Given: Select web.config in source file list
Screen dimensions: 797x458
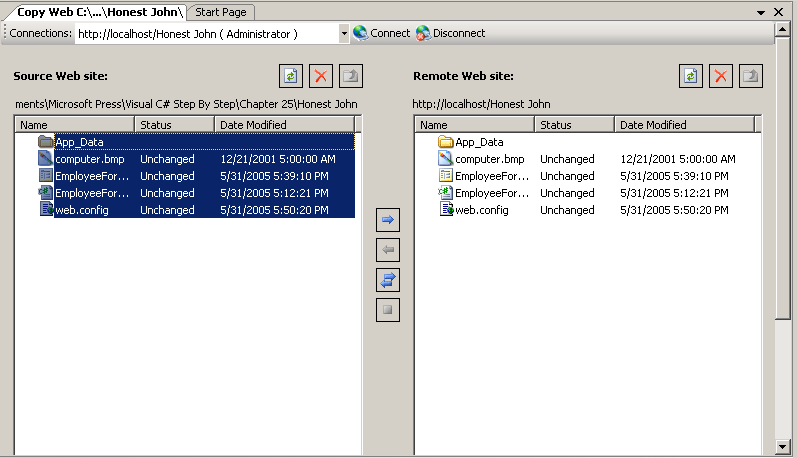Looking at the screenshot, I should (82, 210).
